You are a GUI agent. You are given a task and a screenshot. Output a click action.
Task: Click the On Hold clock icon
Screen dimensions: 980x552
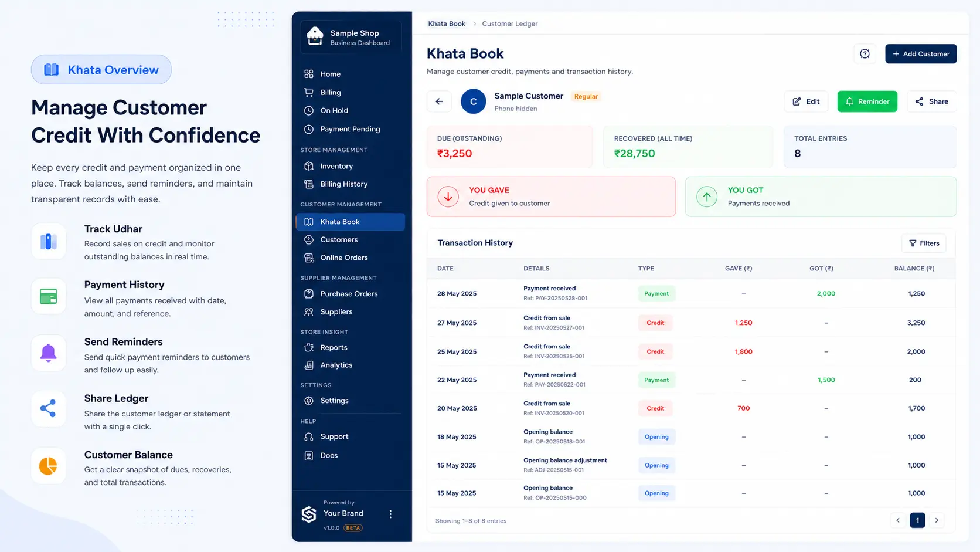click(x=309, y=110)
